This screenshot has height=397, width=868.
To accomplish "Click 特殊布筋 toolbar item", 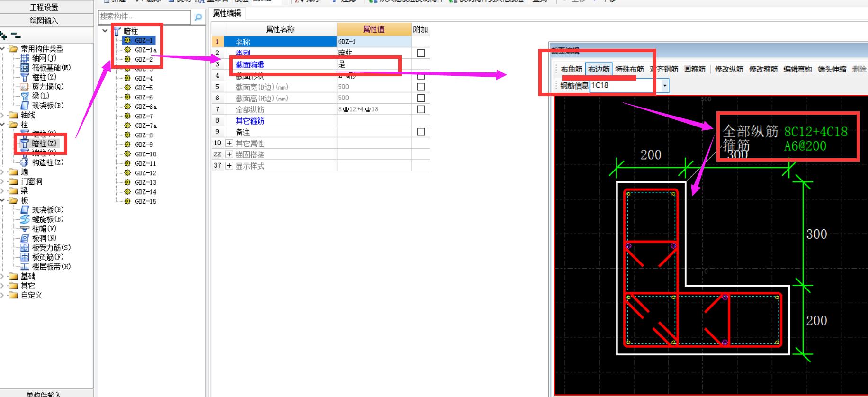I will [629, 69].
